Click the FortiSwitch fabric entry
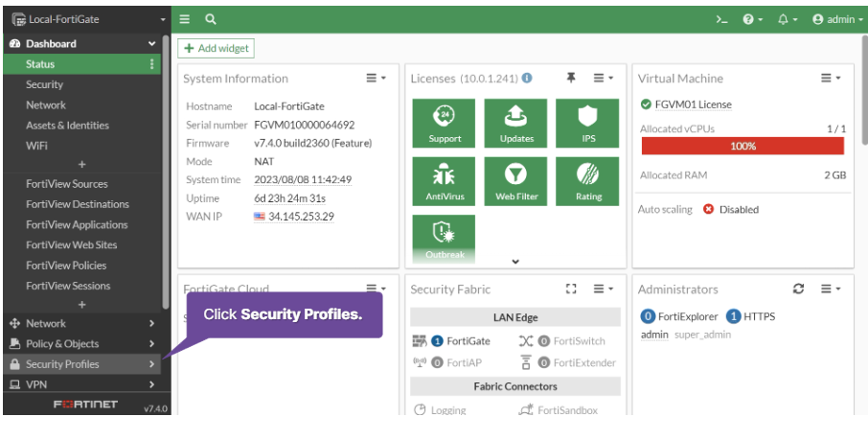This screenshot has width=868, height=440. (561, 341)
